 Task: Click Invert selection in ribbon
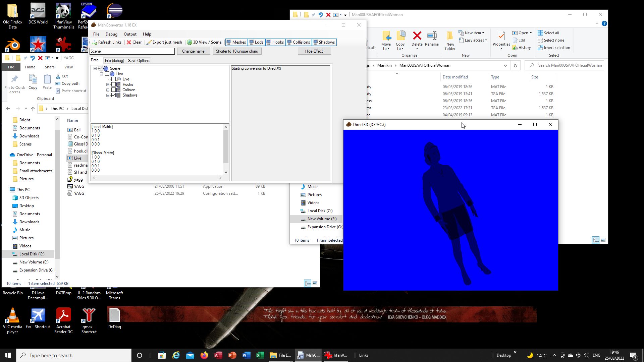pos(554,48)
